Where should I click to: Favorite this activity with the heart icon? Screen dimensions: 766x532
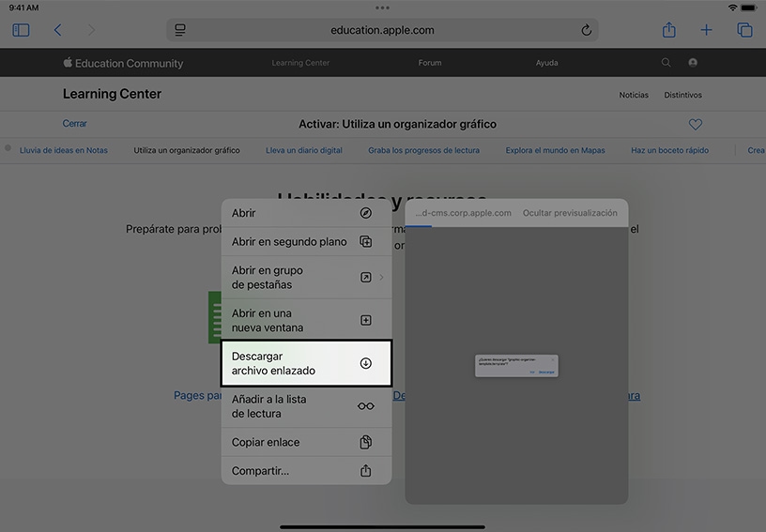tap(696, 125)
